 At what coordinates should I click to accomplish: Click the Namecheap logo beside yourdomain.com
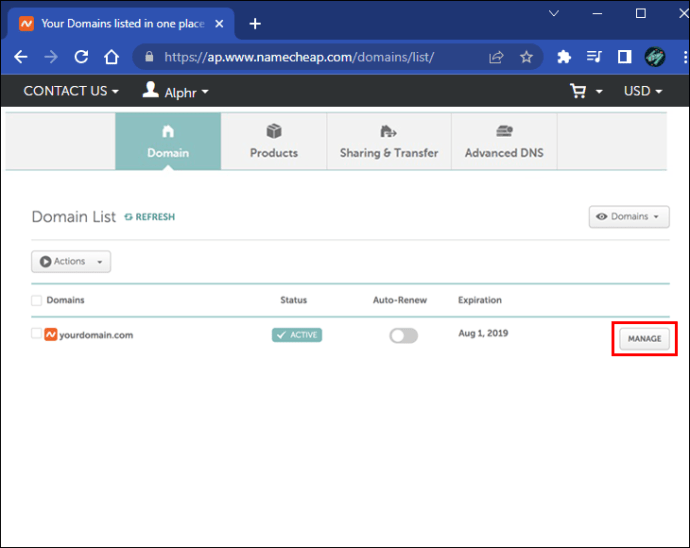click(x=51, y=335)
